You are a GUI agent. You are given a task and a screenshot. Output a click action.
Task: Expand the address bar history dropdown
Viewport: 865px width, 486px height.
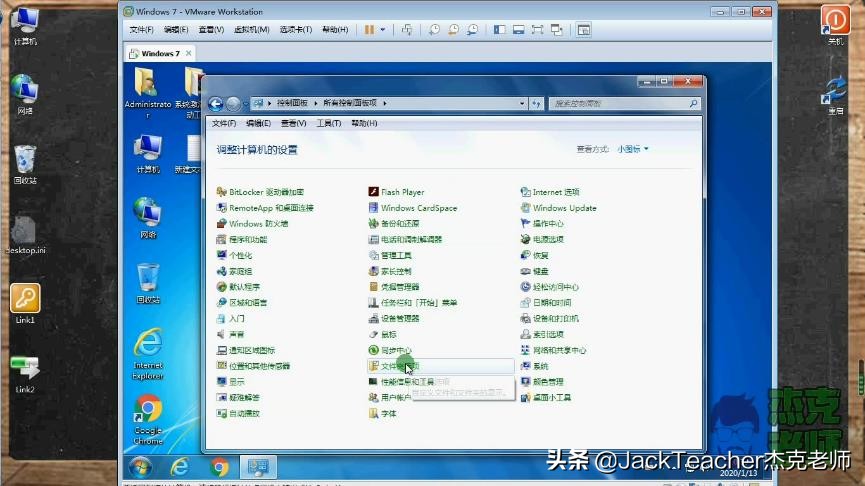point(521,103)
